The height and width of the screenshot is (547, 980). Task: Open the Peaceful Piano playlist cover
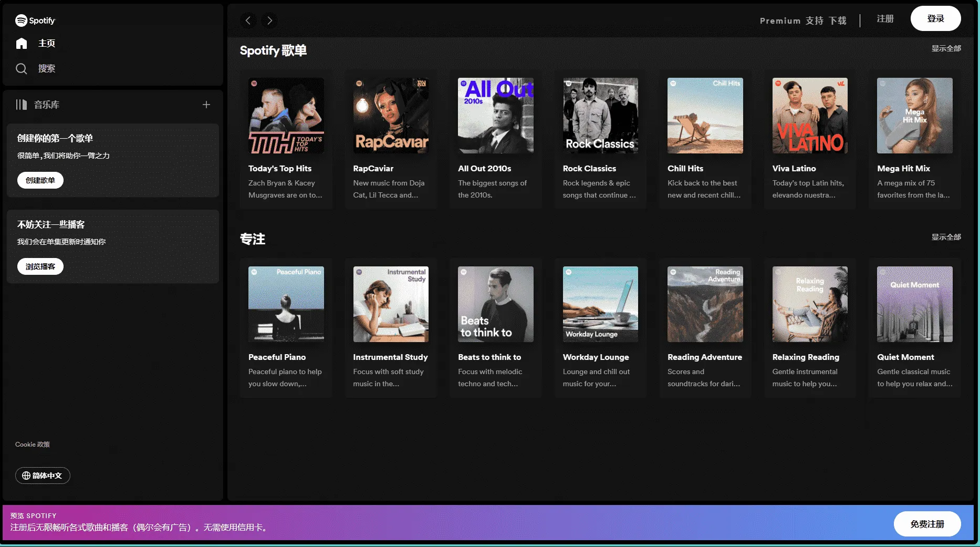pyautogui.click(x=286, y=304)
